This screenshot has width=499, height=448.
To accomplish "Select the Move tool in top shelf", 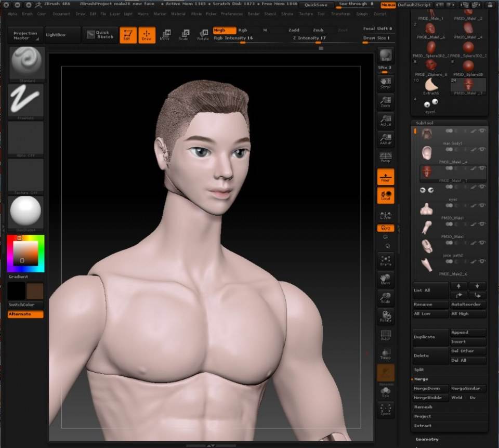I will pos(165,35).
